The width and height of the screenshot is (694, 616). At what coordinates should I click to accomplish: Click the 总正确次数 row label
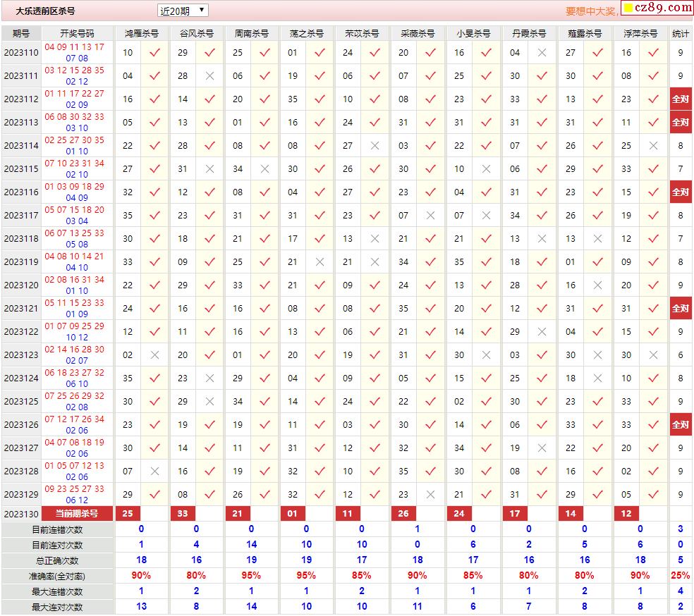[x=57, y=561]
